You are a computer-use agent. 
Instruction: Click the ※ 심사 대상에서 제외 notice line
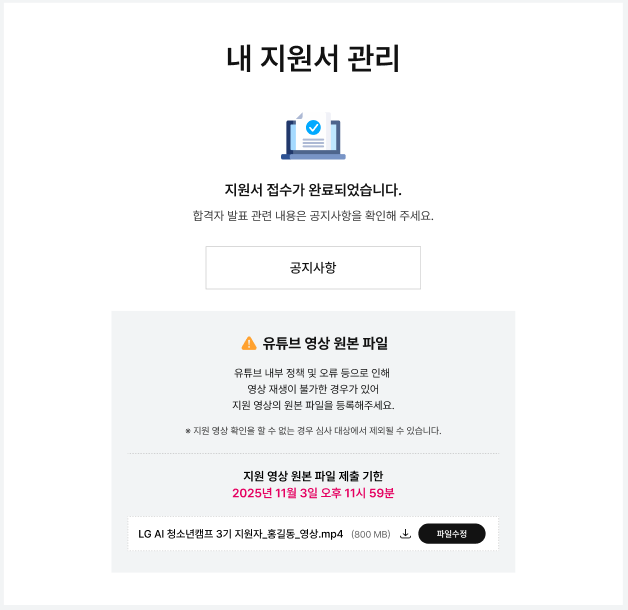313,431
